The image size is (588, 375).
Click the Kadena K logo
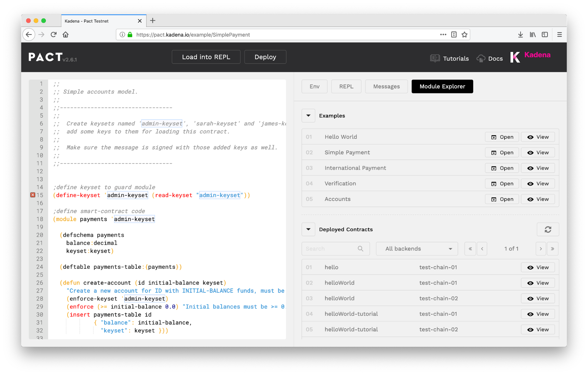515,57
